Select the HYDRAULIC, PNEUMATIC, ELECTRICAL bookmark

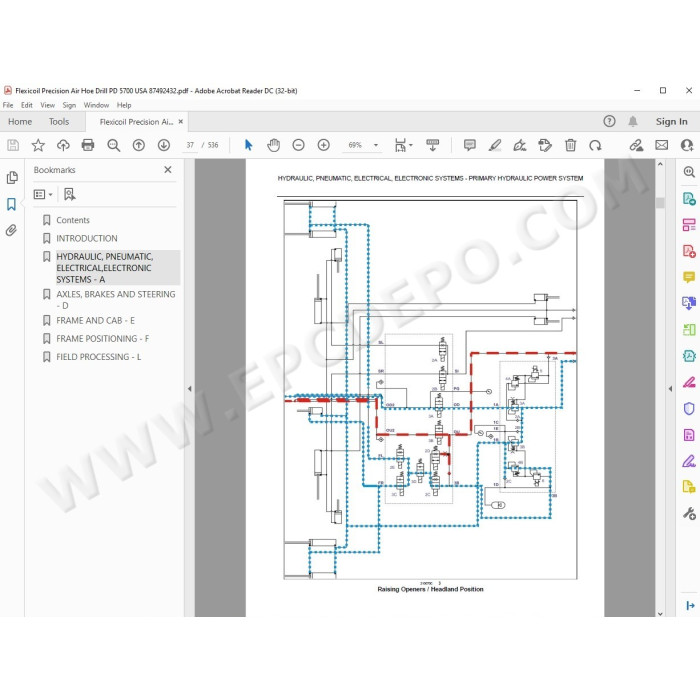click(x=104, y=268)
